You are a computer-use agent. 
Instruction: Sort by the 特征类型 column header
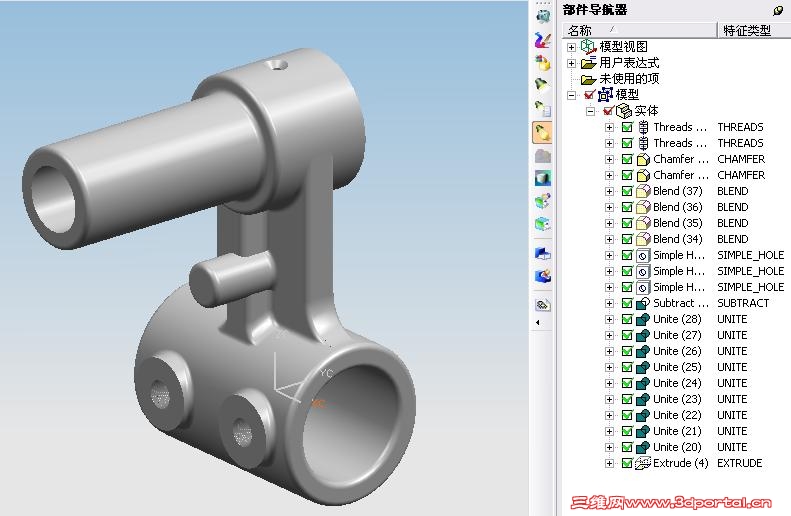[x=754, y=30]
